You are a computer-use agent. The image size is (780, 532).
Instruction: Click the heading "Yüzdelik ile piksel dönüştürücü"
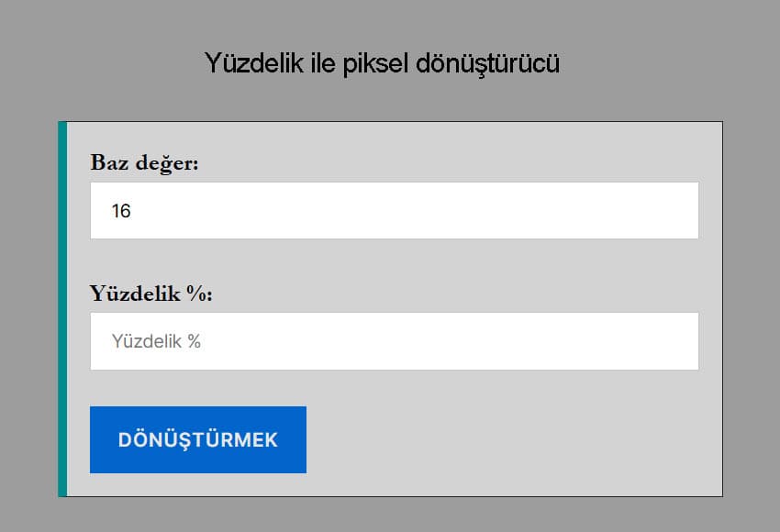point(382,63)
